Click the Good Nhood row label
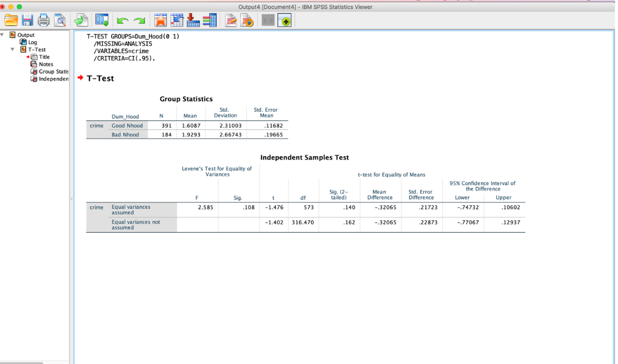618x364 pixels. tap(127, 126)
